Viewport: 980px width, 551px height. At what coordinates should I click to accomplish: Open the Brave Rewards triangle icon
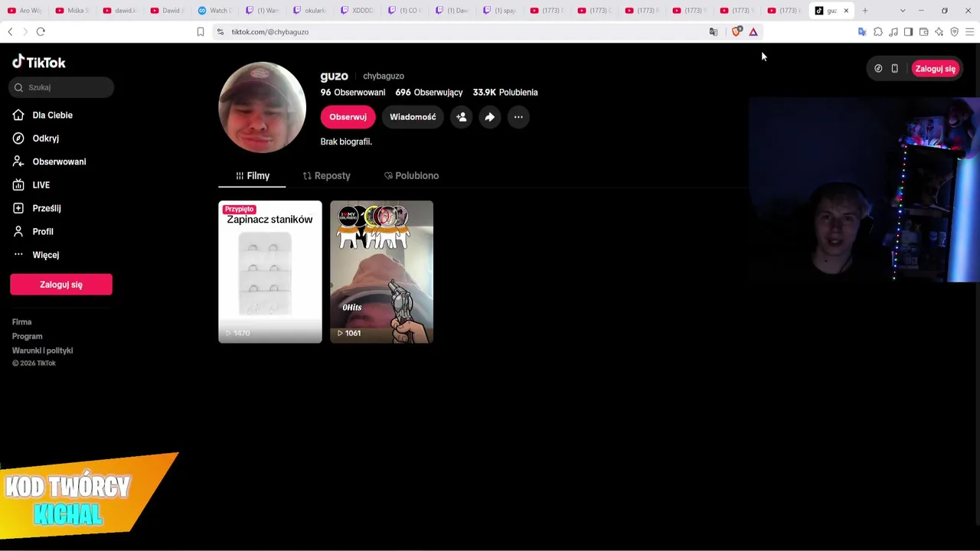pyautogui.click(x=753, y=31)
